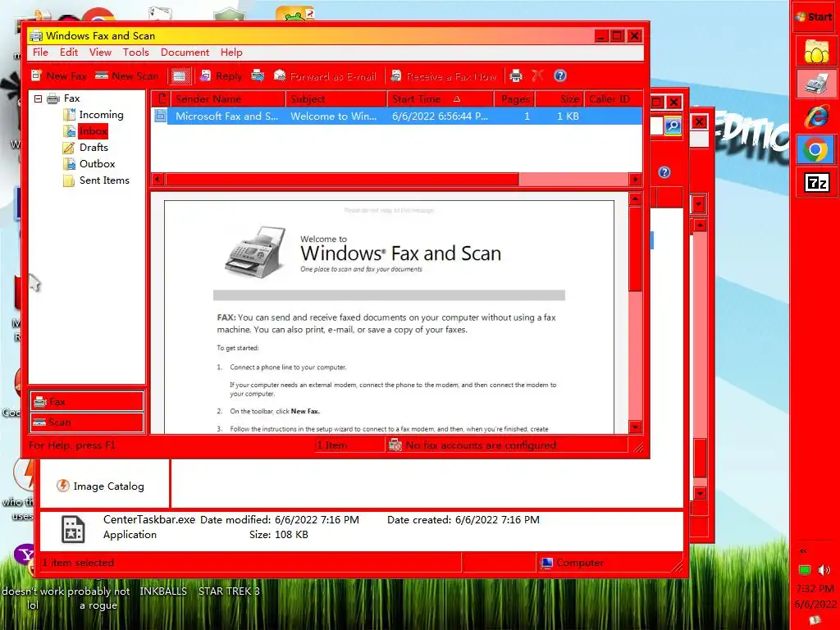Click the document icon column header
The height and width of the screenshot is (630, 840).
pos(162,98)
